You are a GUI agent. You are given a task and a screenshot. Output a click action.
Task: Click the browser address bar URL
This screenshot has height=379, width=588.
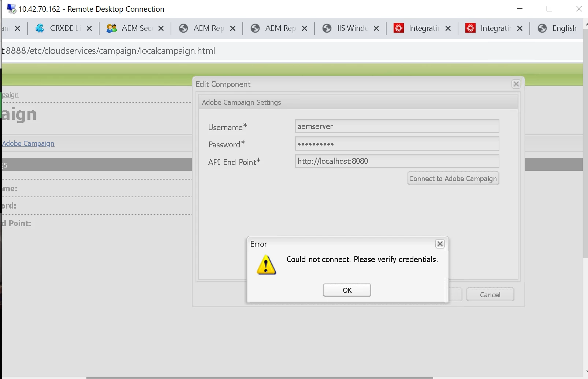(x=108, y=51)
